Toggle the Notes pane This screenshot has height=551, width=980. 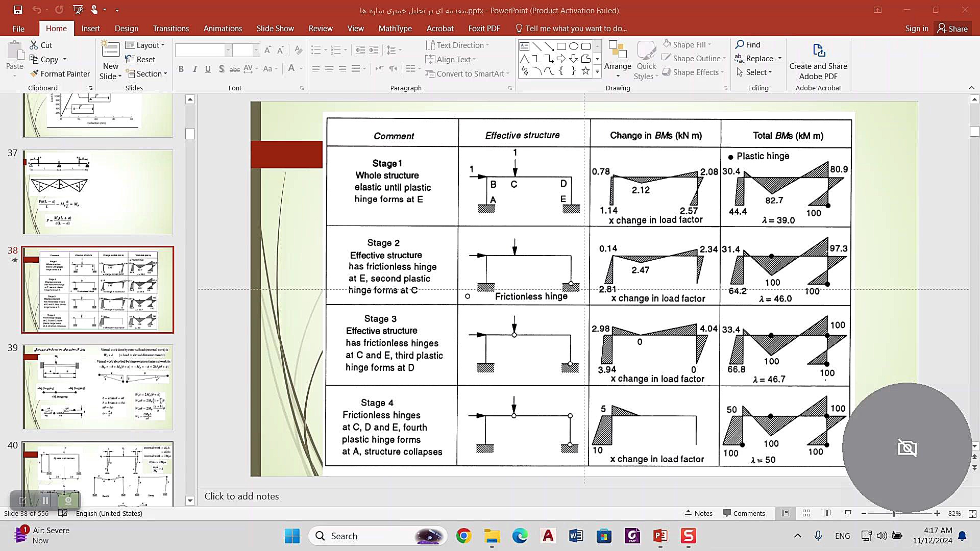click(698, 513)
